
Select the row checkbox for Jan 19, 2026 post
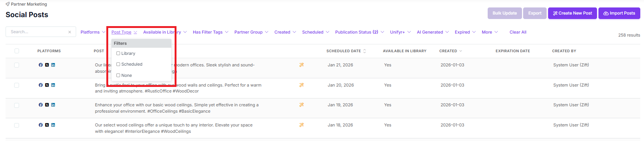pos(17,105)
